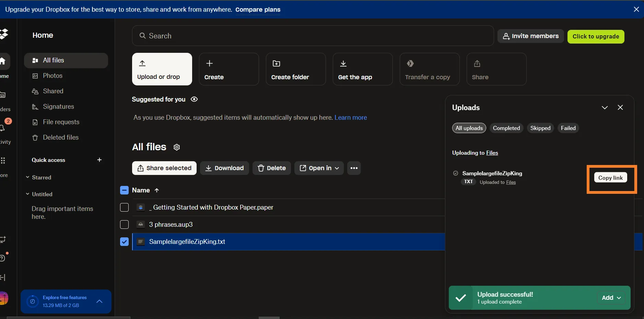Open File requests in sidebar
This screenshot has height=319, width=644.
(x=66, y=122)
